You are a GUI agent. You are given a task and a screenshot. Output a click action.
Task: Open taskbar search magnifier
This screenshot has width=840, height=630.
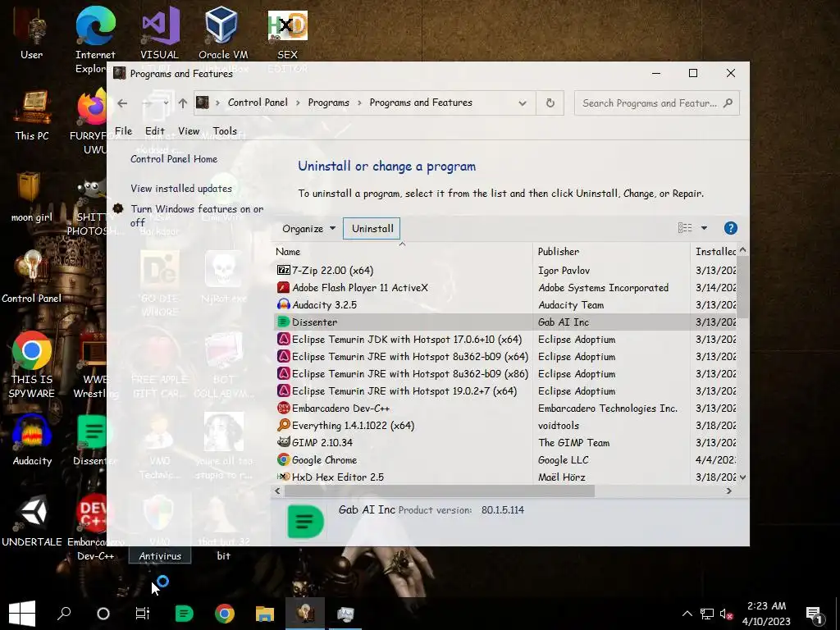pyautogui.click(x=64, y=614)
